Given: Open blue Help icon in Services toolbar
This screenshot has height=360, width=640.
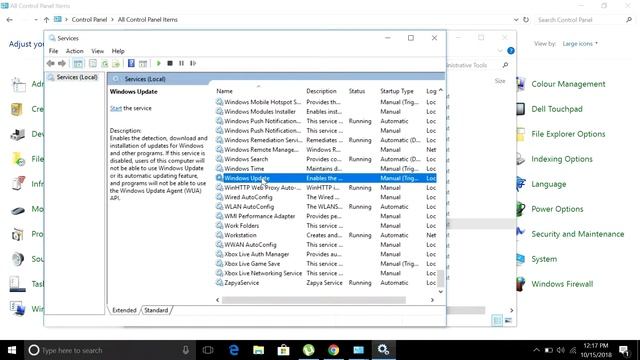Looking at the screenshot, I should click(131, 63).
